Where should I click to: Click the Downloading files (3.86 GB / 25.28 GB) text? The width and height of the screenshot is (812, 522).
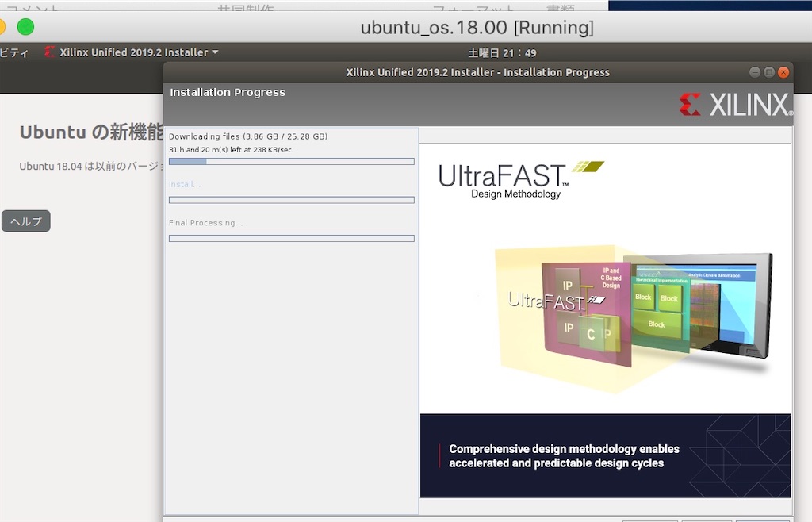[248, 136]
